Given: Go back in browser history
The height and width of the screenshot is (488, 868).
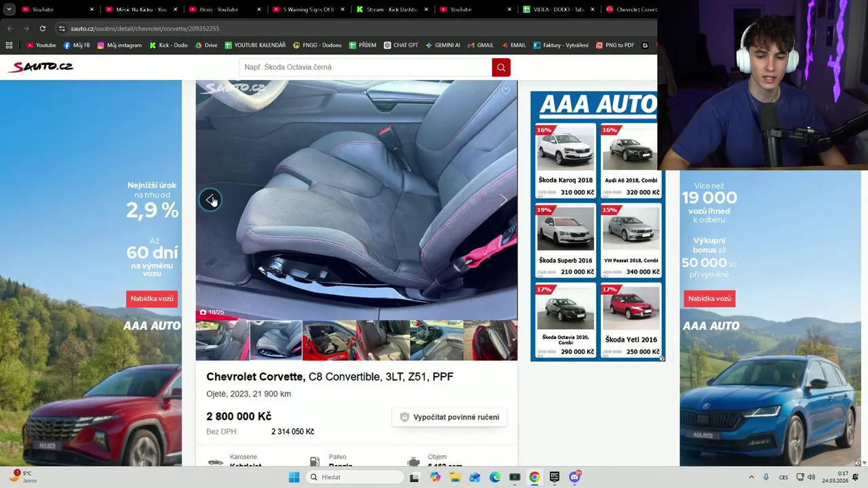Looking at the screenshot, I should [x=9, y=28].
